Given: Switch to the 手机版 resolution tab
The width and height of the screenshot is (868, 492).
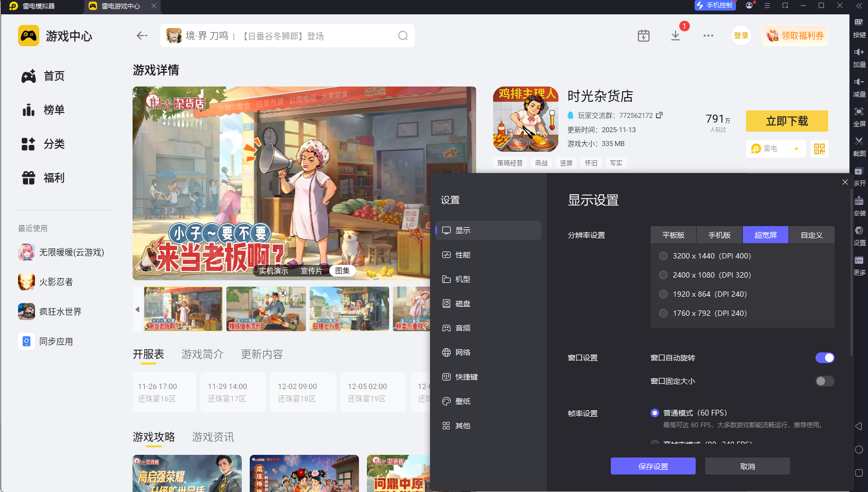Looking at the screenshot, I should click(720, 235).
